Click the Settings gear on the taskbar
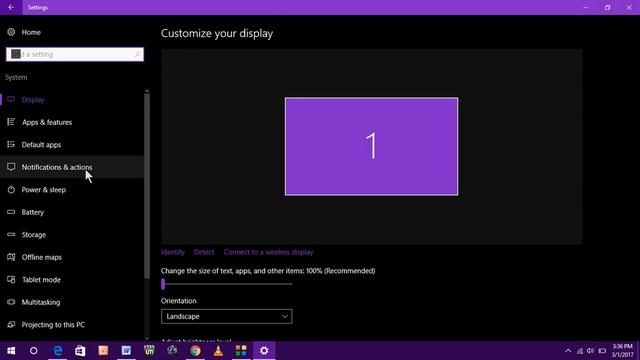 coord(264,351)
